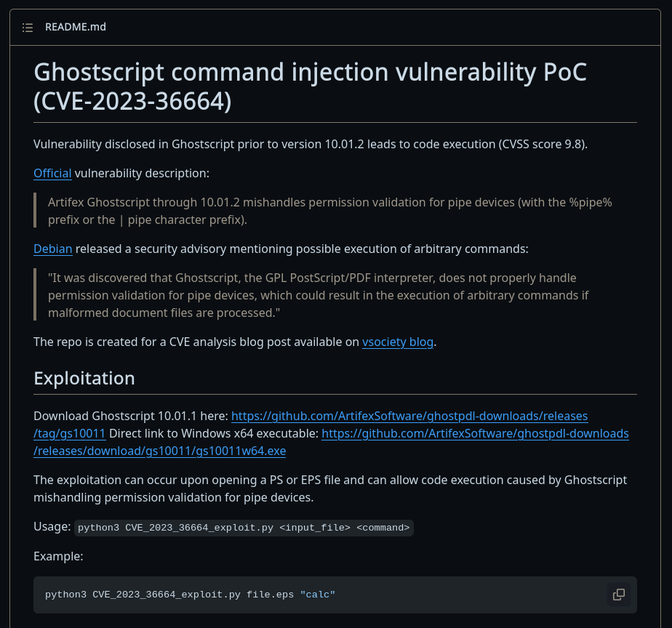Visit the vsociety blog link
This screenshot has width=672, height=628.
click(x=398, y=342)
